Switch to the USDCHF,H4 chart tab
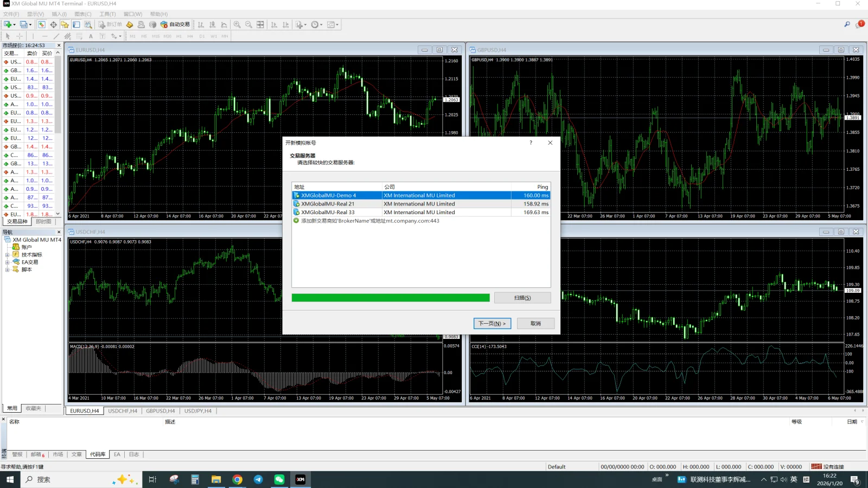This screenshot has width=868, height=488. [123, 411]
